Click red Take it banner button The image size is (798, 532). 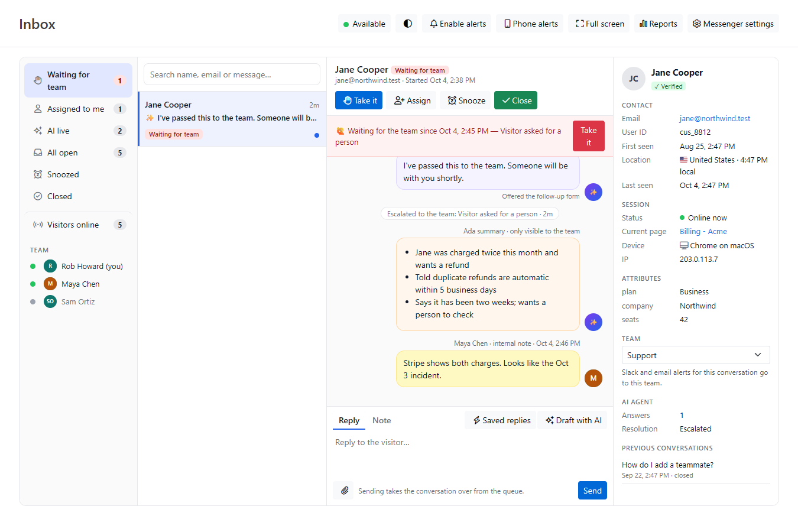pyautogui.click(x=589, y=136)
